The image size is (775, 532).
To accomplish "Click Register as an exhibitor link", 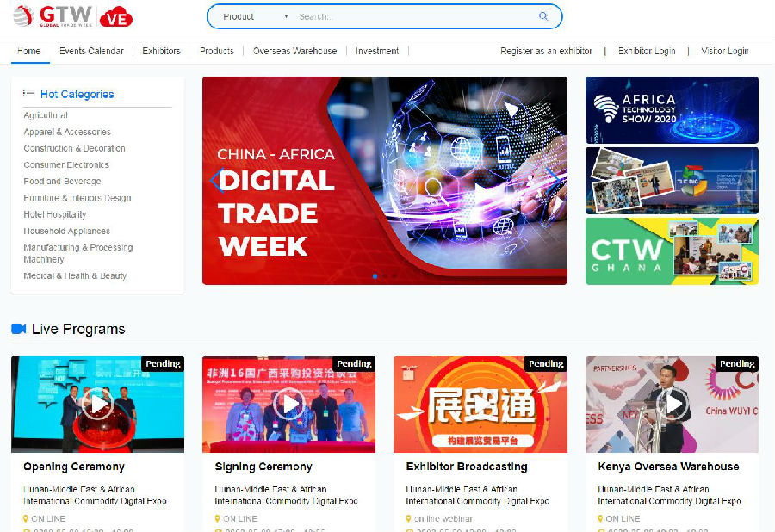I will coord(546,51).
